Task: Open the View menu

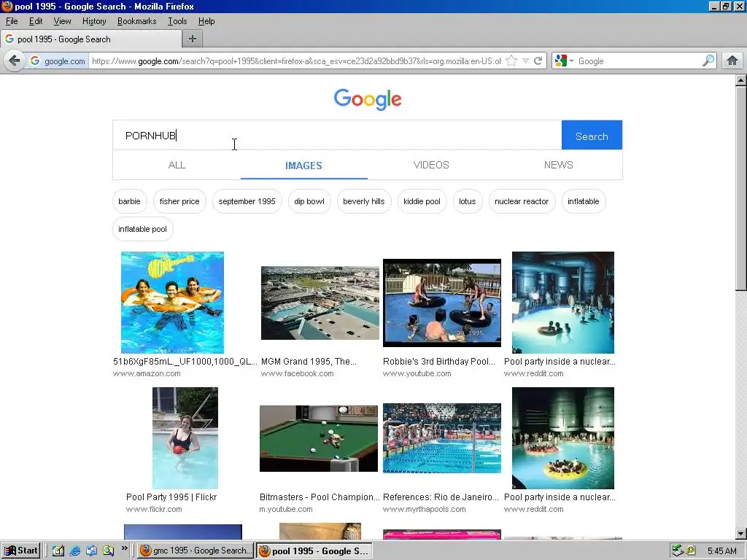Action: coord(62,21)
